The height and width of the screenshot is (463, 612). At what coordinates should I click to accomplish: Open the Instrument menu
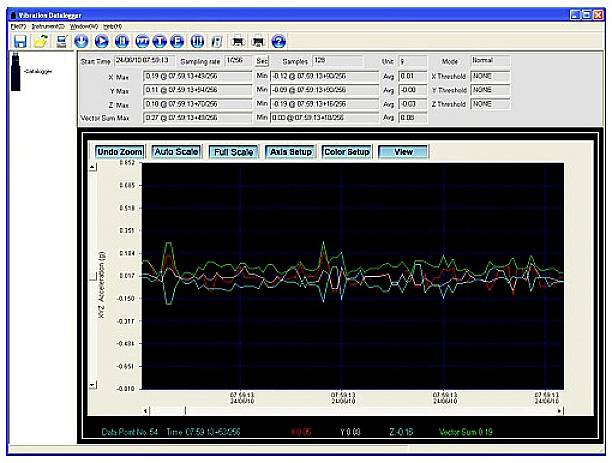[47, 25]
